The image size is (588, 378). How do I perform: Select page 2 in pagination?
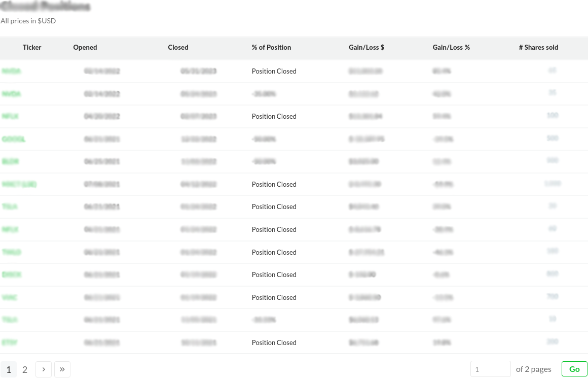[25, 369]
